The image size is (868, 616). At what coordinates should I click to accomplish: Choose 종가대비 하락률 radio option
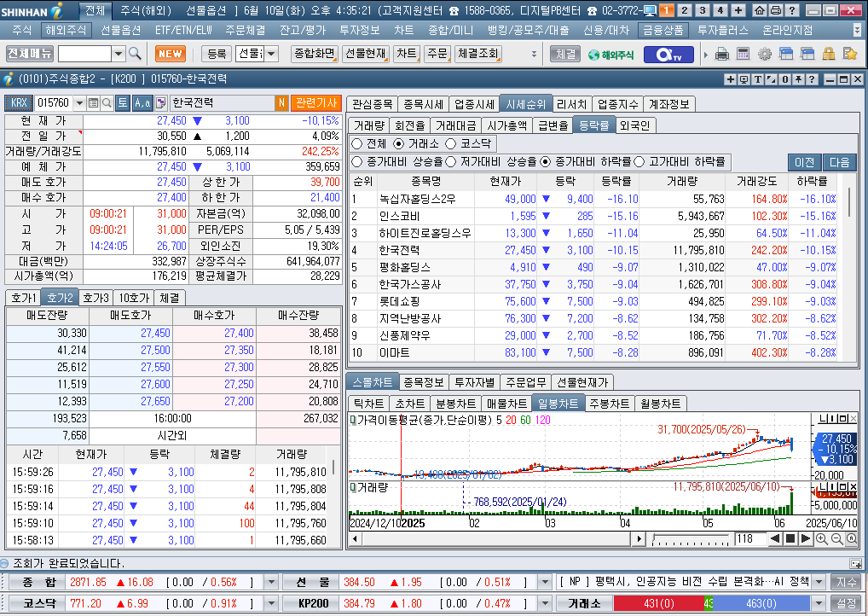pyautogui.click(x=545, y=162)
